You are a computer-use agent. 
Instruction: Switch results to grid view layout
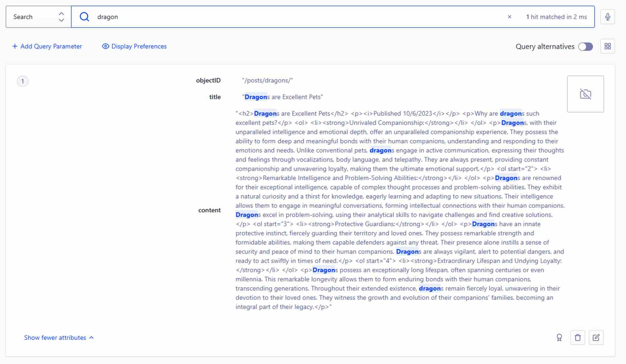(608, 46)
